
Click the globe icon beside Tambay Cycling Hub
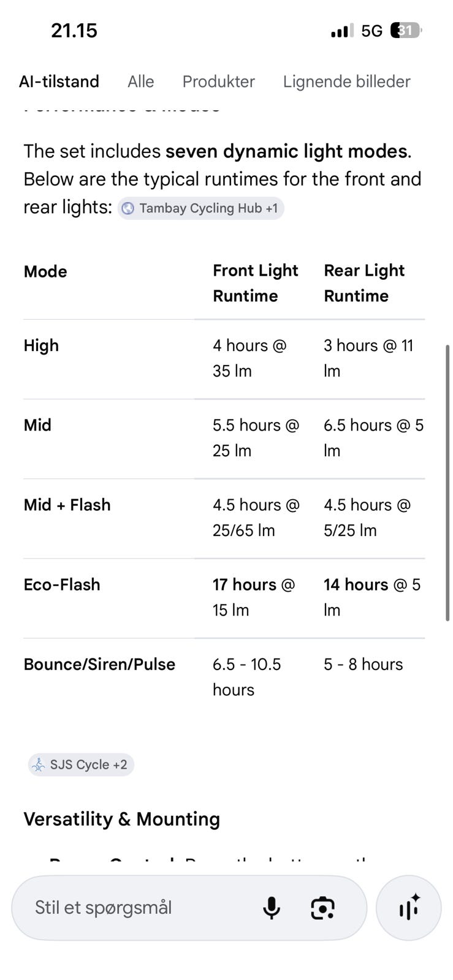click(x=128, y=208)
